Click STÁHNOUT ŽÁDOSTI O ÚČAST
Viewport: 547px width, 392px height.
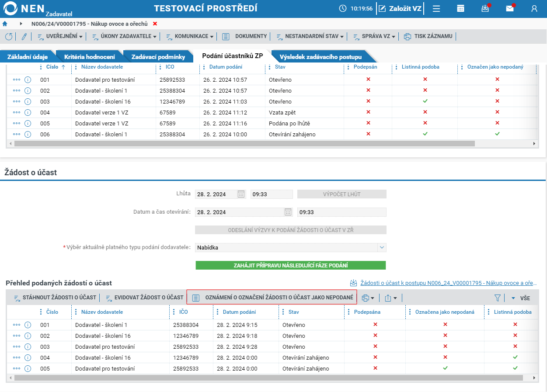(55, 298)
